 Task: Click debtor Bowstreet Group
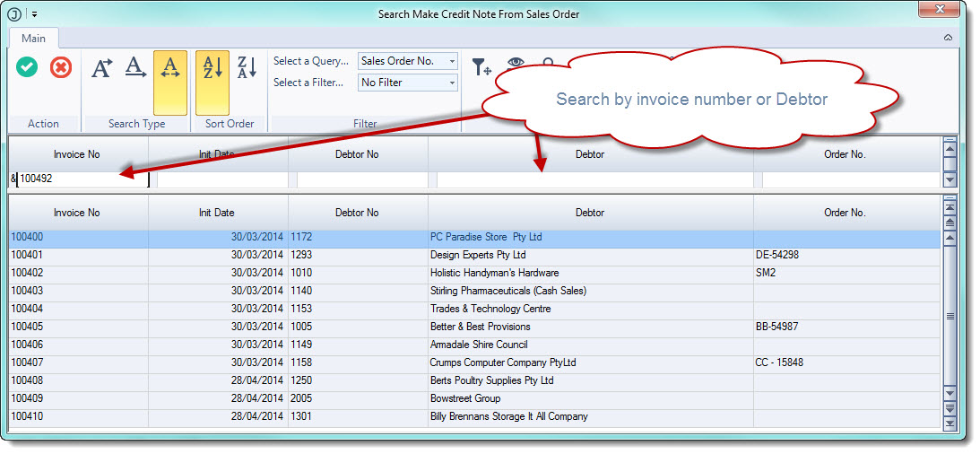(465, 398)
